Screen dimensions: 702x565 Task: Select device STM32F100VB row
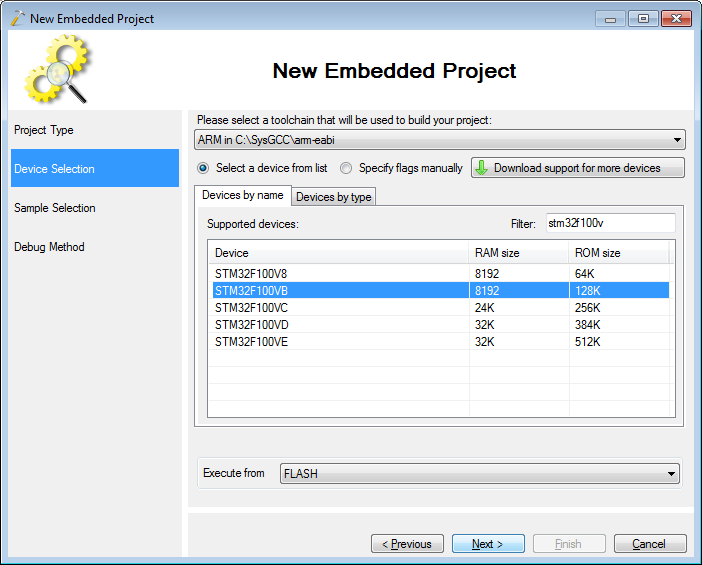point(439,291)
